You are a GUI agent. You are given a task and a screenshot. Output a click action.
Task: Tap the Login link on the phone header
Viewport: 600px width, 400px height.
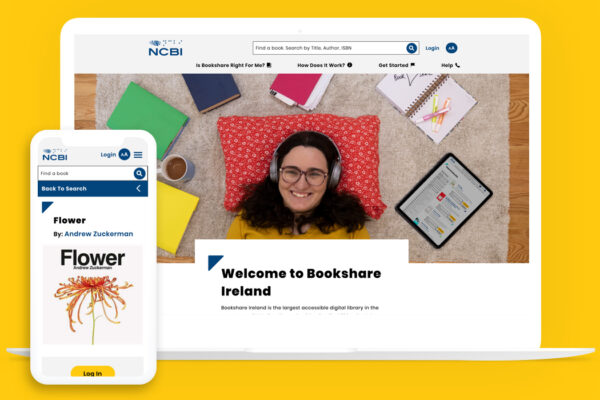[x=108, y=155]
